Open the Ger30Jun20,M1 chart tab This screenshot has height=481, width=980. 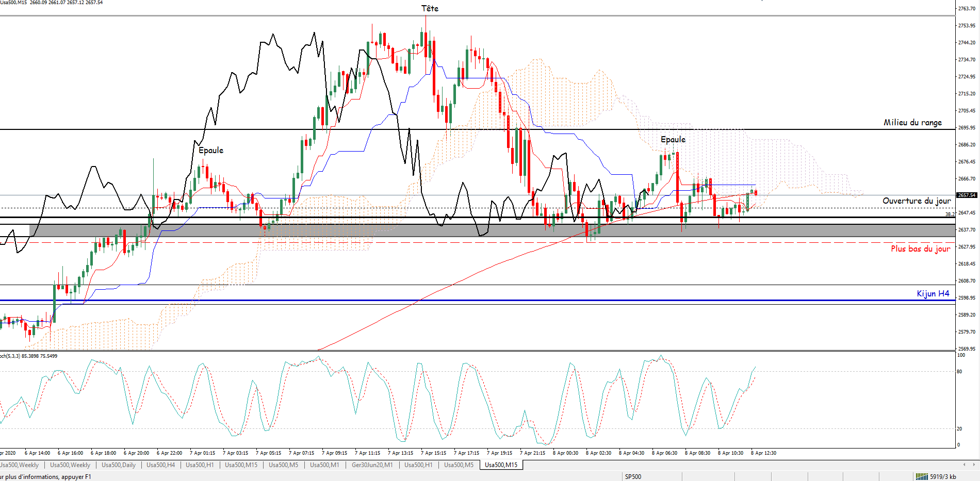click(x=372, y=465)
